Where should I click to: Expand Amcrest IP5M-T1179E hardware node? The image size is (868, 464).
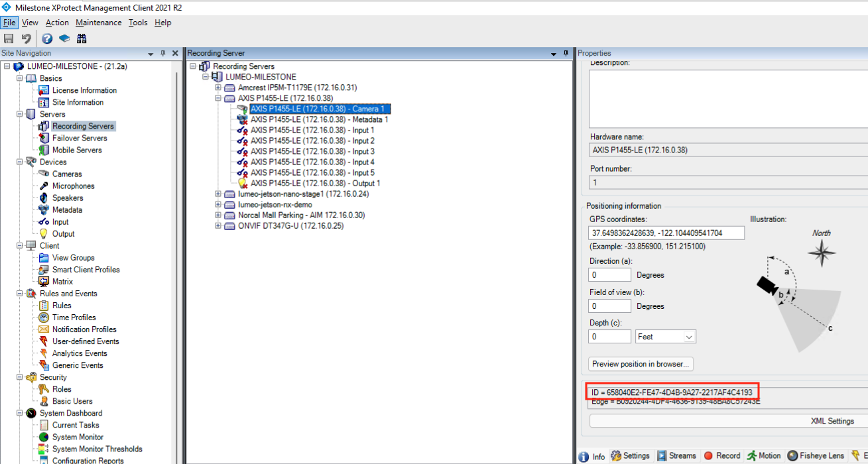tap(218, 87)
